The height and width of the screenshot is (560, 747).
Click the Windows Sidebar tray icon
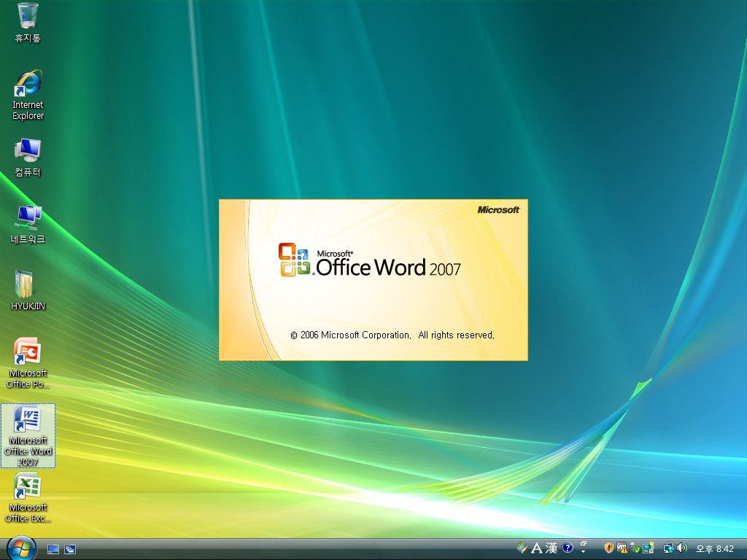[648, 548]
